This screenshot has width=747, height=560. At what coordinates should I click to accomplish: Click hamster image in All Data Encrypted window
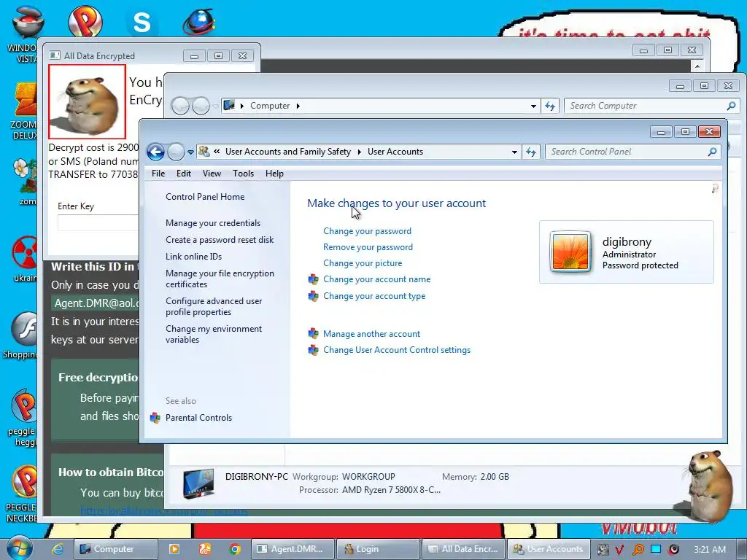[x=88, y=101]
